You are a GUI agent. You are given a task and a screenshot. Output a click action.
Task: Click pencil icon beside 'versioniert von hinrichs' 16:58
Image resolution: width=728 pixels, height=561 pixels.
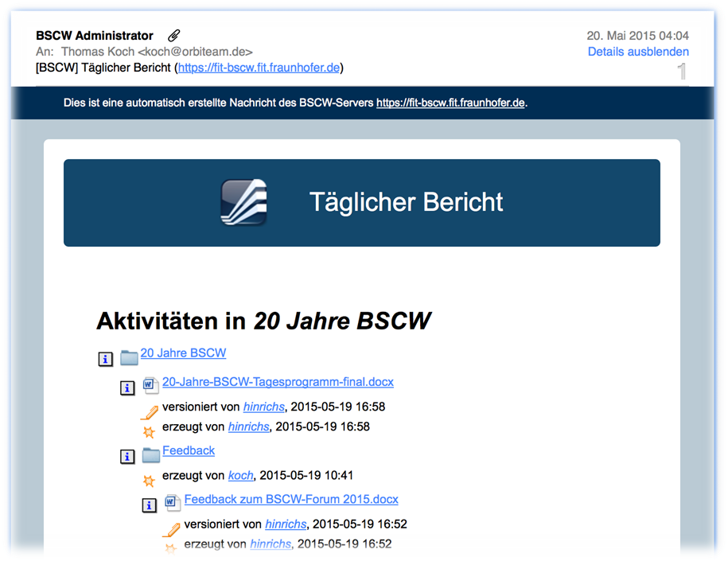(150, 412)
